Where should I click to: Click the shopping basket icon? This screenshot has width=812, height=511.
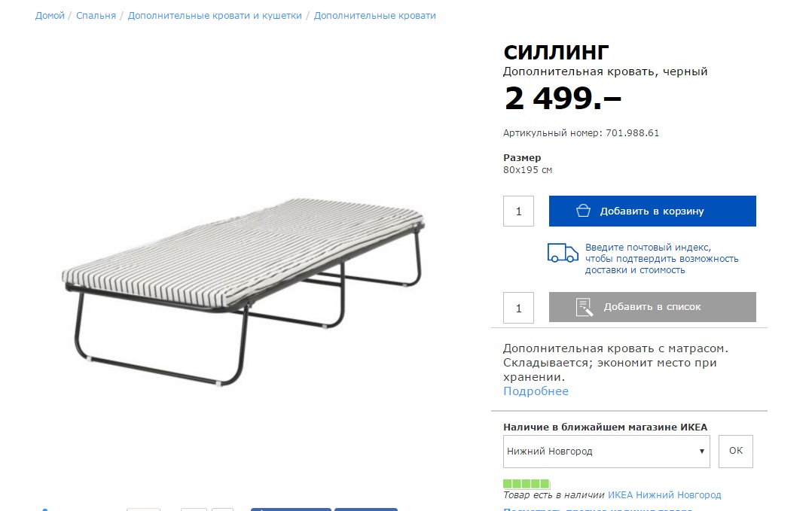click(583, 211)
